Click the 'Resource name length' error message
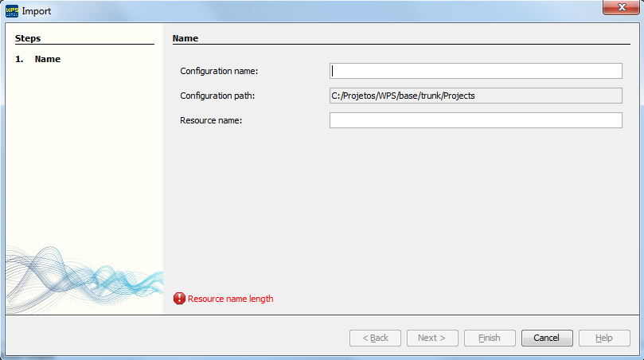The height and width of the screenshot is (360, 644). [230, 299]
